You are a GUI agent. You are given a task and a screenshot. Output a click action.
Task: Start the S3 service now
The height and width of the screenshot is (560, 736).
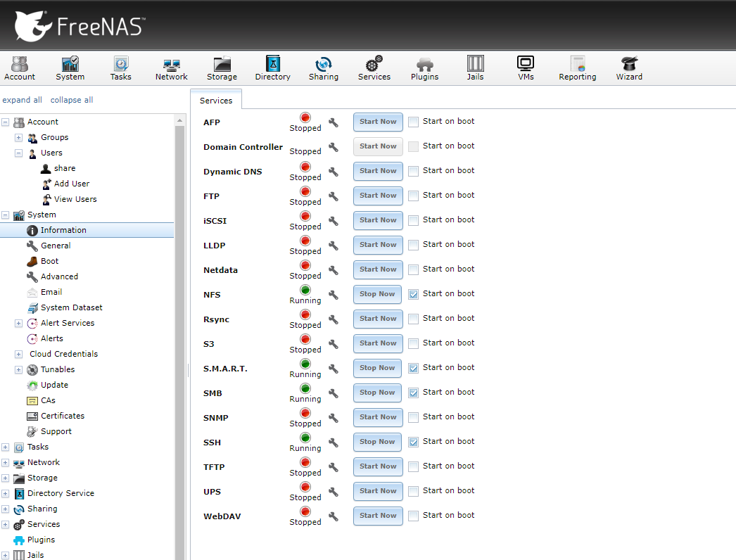pyautogui.click(x=378, y=343)
